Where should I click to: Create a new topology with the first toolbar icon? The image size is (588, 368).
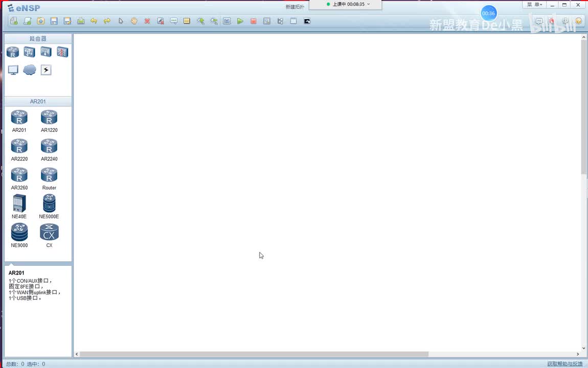[x=14, y=21]
